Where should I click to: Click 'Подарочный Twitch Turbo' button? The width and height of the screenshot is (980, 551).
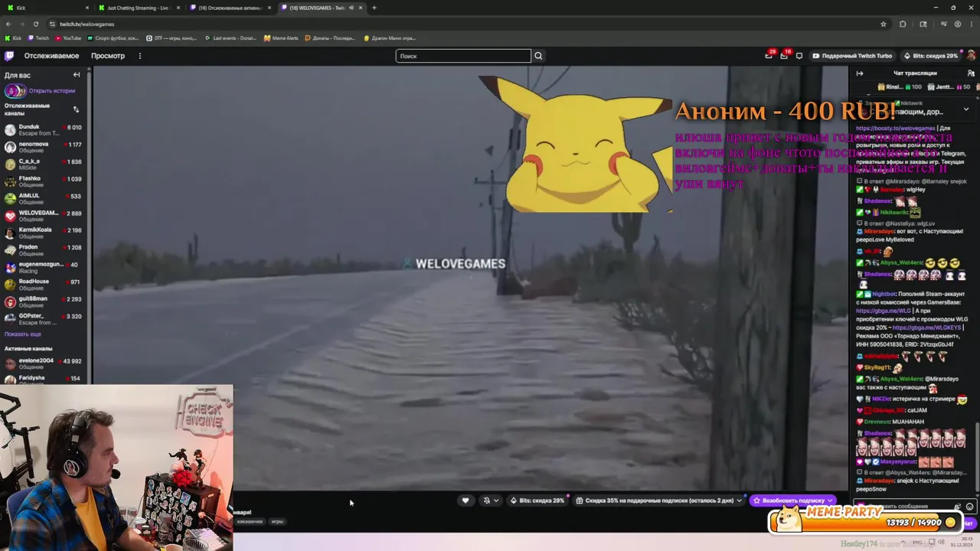tap(852, 56)
